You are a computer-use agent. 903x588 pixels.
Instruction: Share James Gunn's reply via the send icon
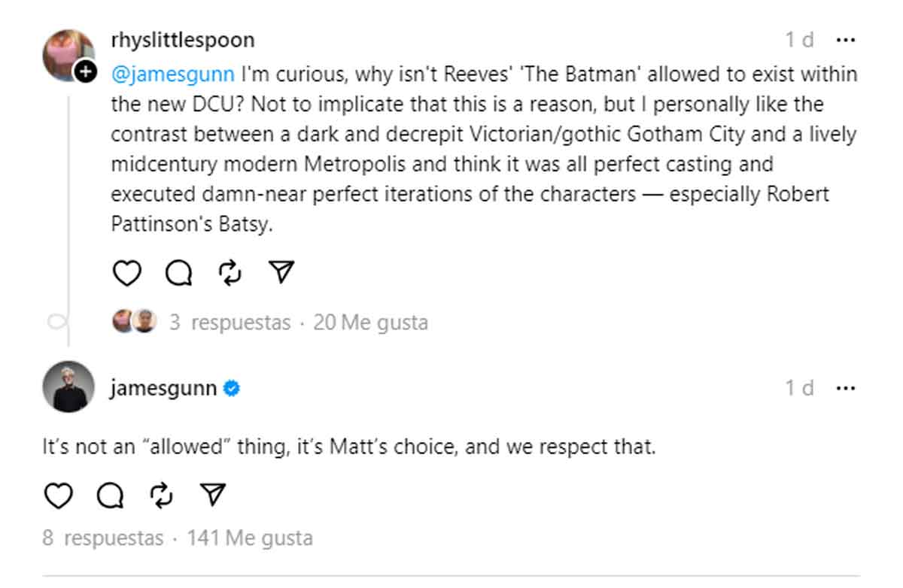click(x=212, y=495)
